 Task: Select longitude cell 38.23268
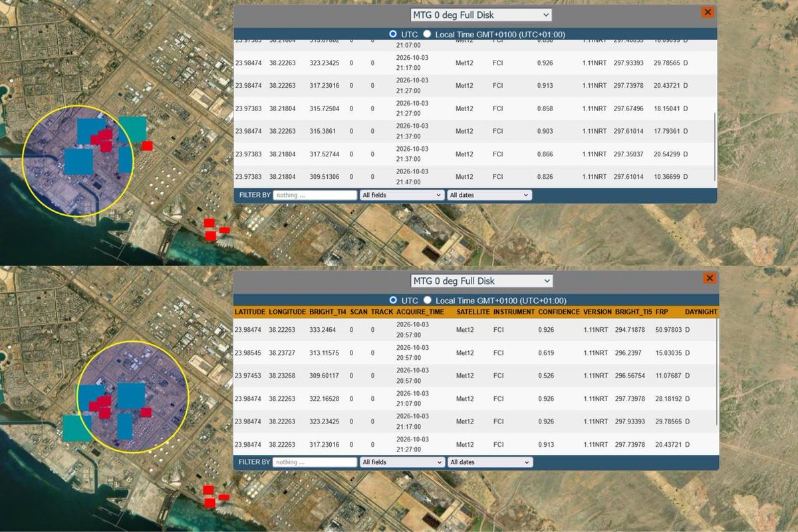pos(283,376)
